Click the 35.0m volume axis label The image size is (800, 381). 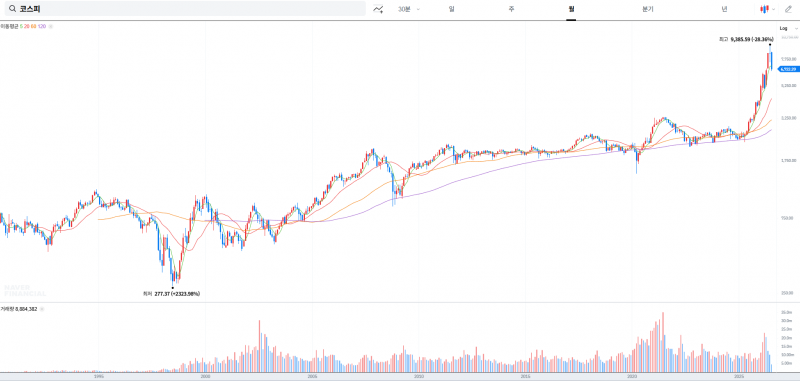(x=786, y=312)
